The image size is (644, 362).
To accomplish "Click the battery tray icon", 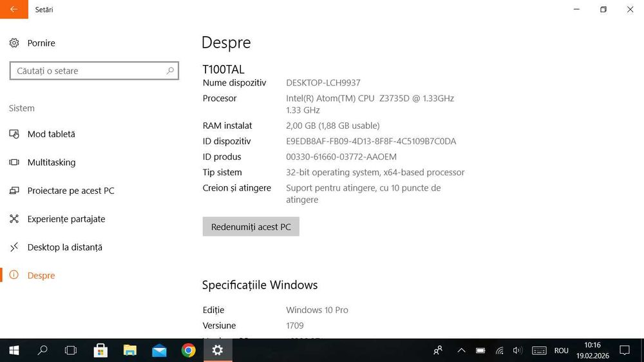I will tap(480, 350).
